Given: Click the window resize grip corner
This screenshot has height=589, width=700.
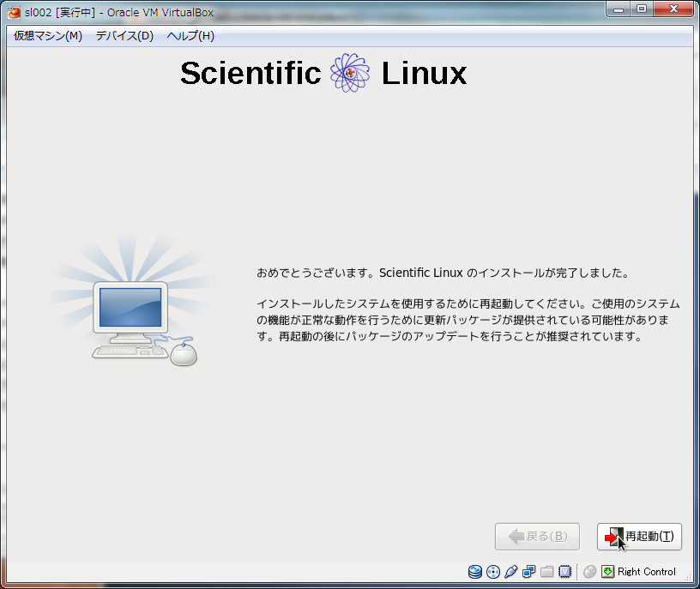Looking at the screenshot, I should (x=688, y=576).
